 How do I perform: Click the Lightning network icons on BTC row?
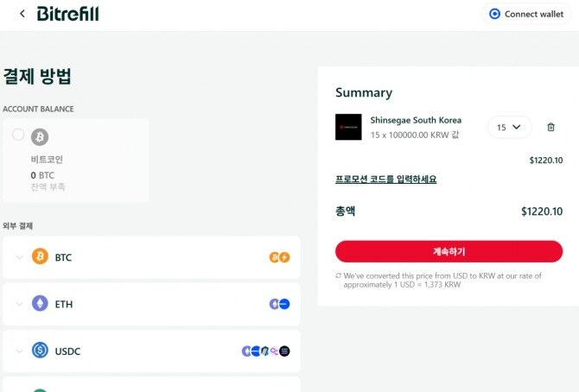coord(279,257)
